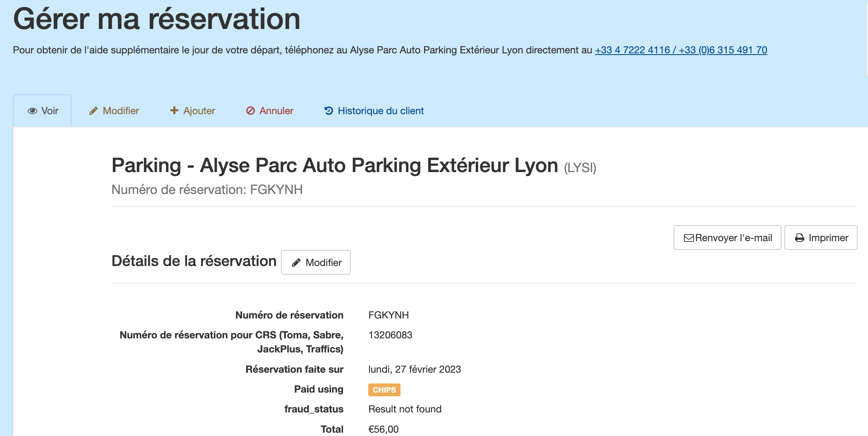This screenshot has width=868, height=436.
Task: Click the FGKYNH value in the details list
Action: click(388, 315)
